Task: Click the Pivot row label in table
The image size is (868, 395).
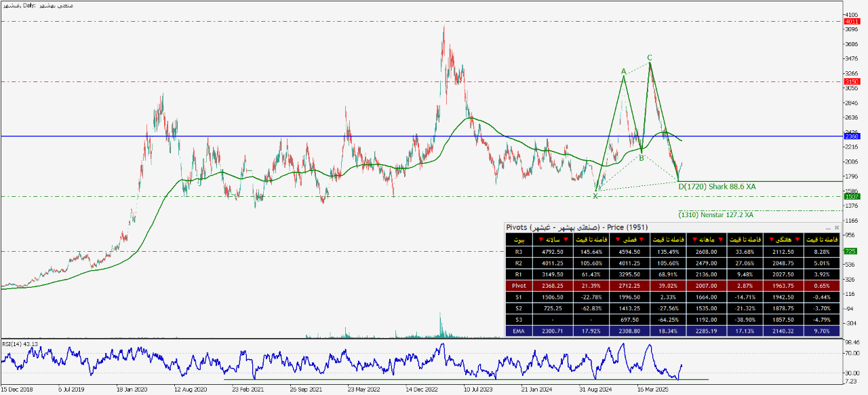Action: (x=519, y=286)
